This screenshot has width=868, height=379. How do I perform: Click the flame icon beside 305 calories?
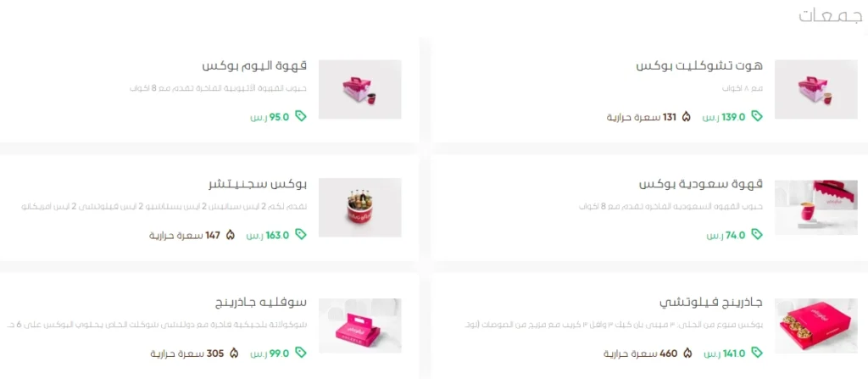tap(234, 353)
